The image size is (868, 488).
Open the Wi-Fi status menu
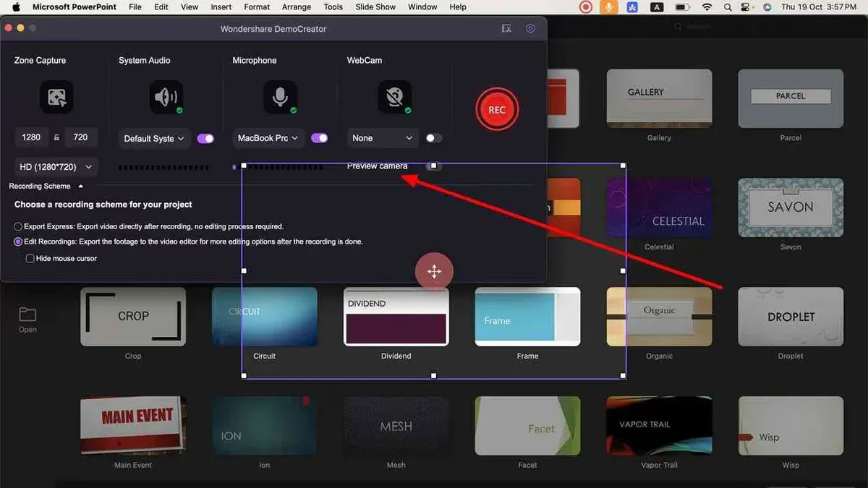[x=707, y=7]
